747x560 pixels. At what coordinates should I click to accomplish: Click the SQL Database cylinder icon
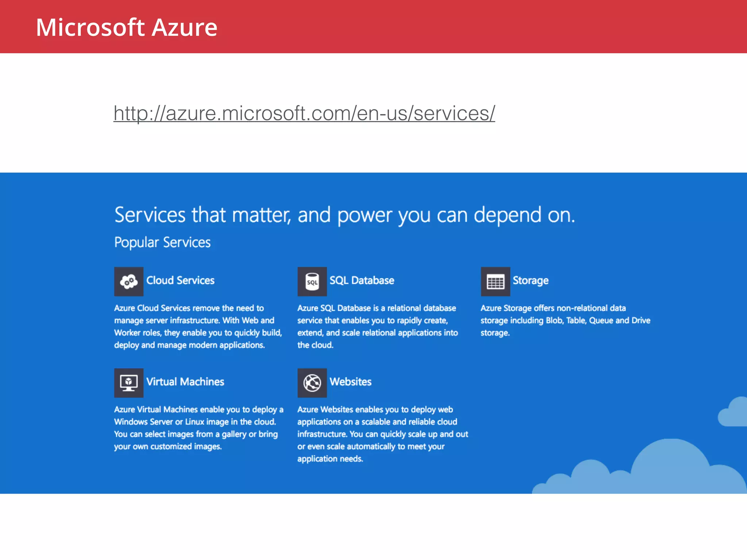[x=312, y=281]
